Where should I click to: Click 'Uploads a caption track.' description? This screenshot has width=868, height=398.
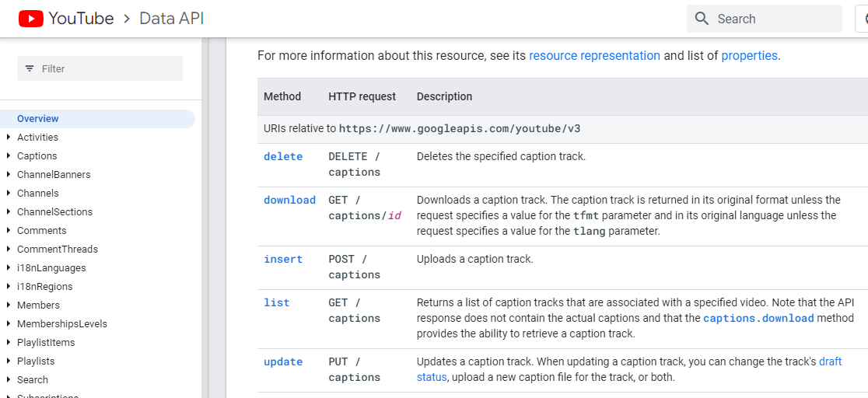[475, 259]
